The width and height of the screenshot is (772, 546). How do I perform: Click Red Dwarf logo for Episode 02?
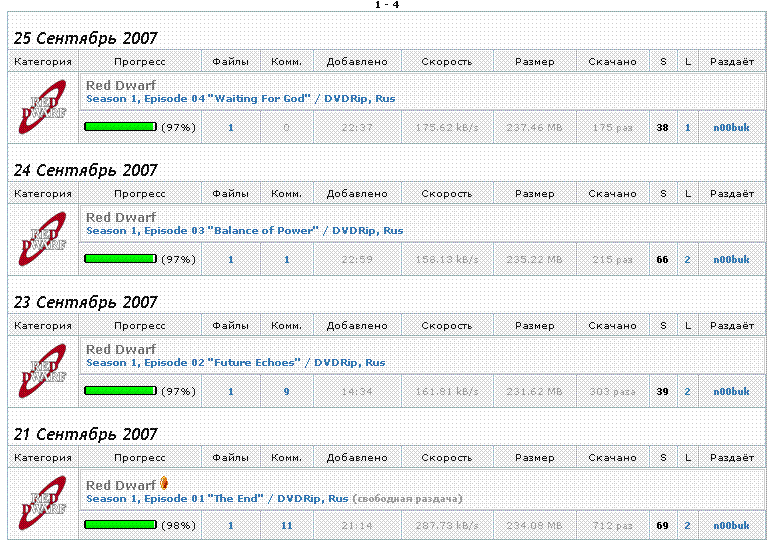pyautogui.click(x=43, y=371)
